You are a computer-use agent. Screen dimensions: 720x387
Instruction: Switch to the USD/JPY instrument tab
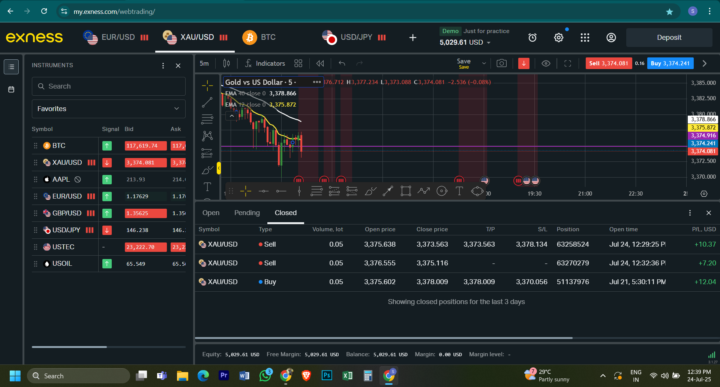coord(354,37)
